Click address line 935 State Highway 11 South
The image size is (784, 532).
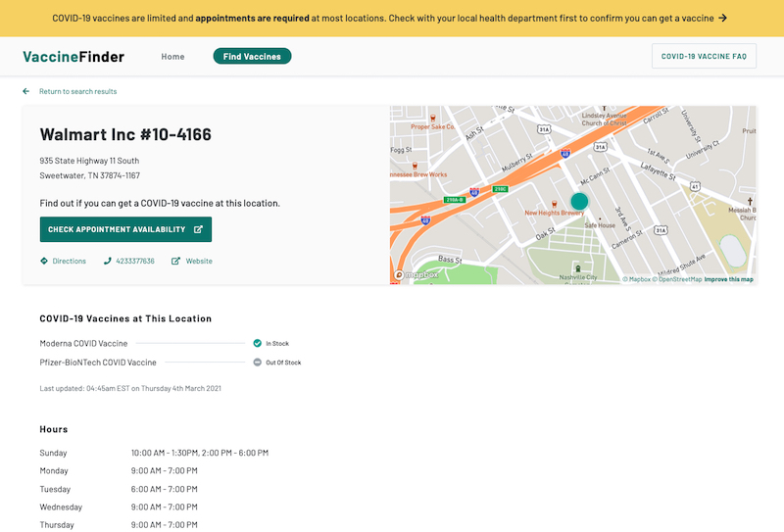(89, 161)
